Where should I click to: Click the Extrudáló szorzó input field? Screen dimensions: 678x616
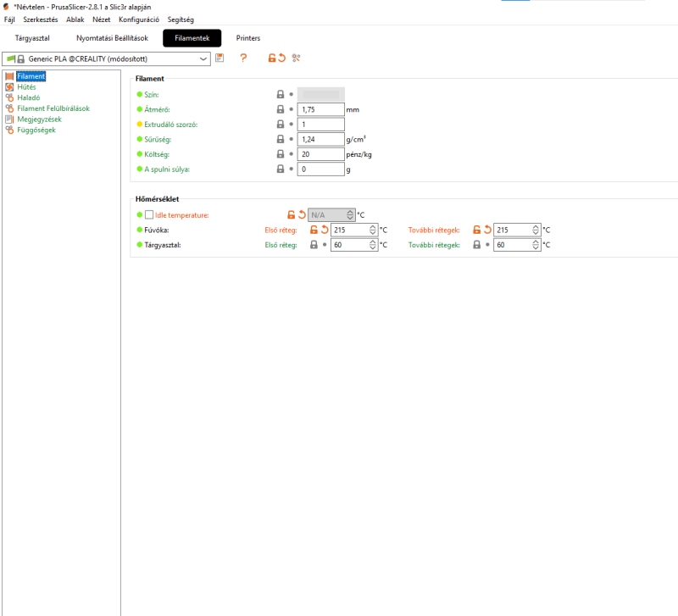321,125
